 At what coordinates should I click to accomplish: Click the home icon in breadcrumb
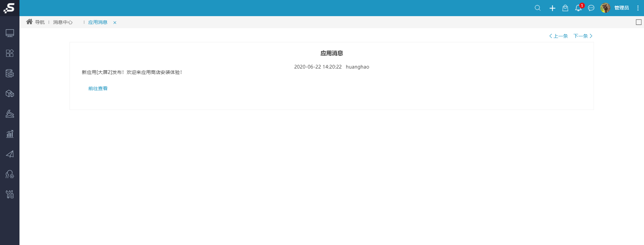coord(30,22)
